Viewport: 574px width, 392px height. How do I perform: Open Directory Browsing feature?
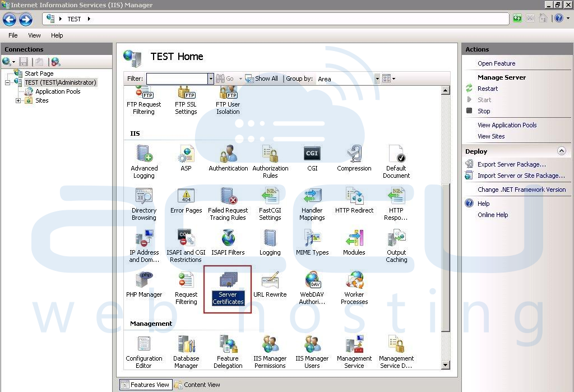[144, 204]
